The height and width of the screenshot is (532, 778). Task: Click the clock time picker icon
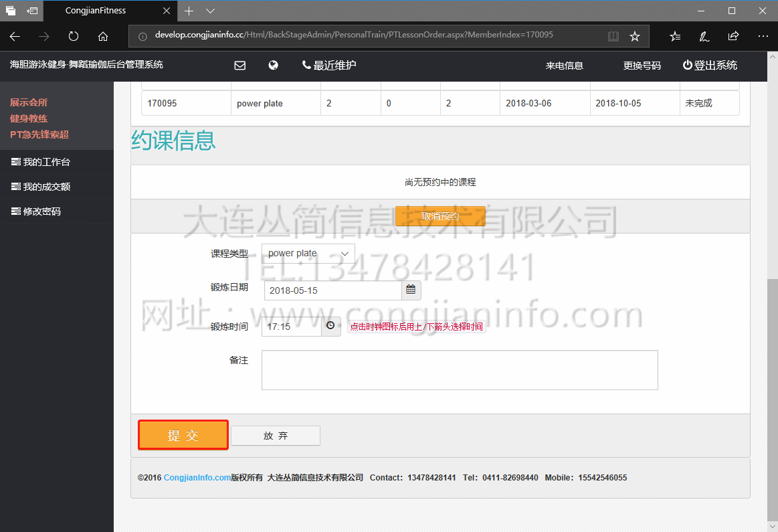pyautogui.click(x=330, y=326)
